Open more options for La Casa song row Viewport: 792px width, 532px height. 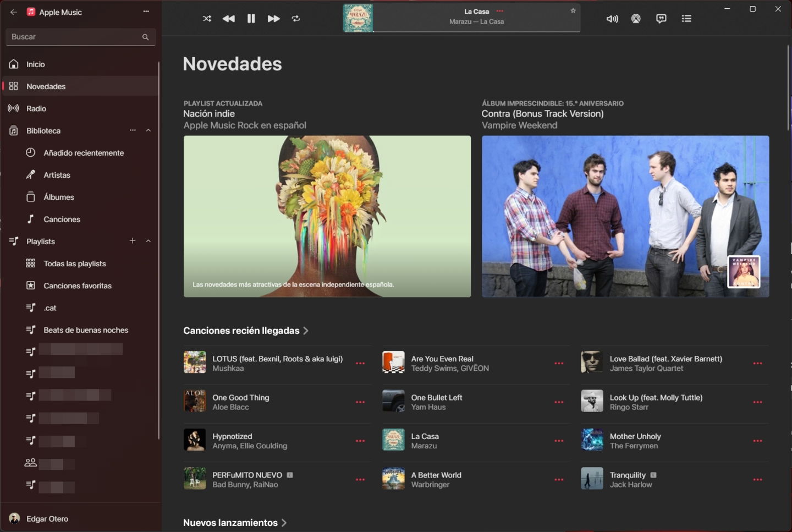point(559,441)
